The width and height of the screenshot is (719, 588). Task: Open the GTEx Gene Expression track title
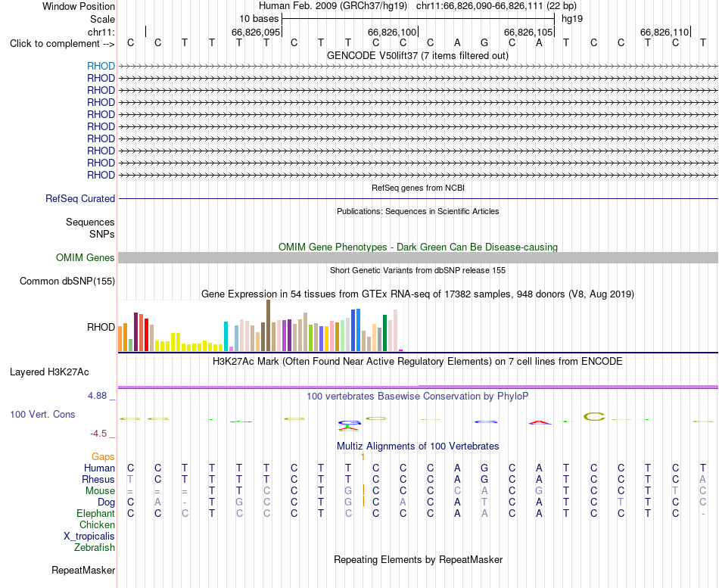pos(418,294)
